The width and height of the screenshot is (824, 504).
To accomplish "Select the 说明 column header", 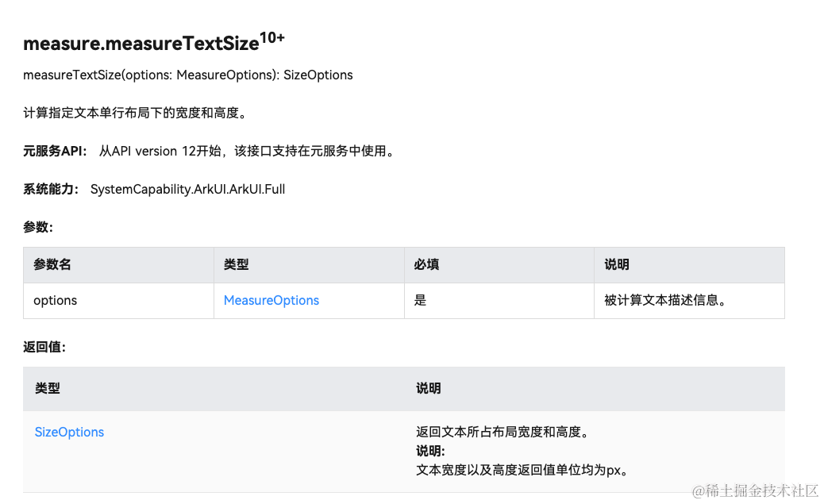I will tap(615, 264).
